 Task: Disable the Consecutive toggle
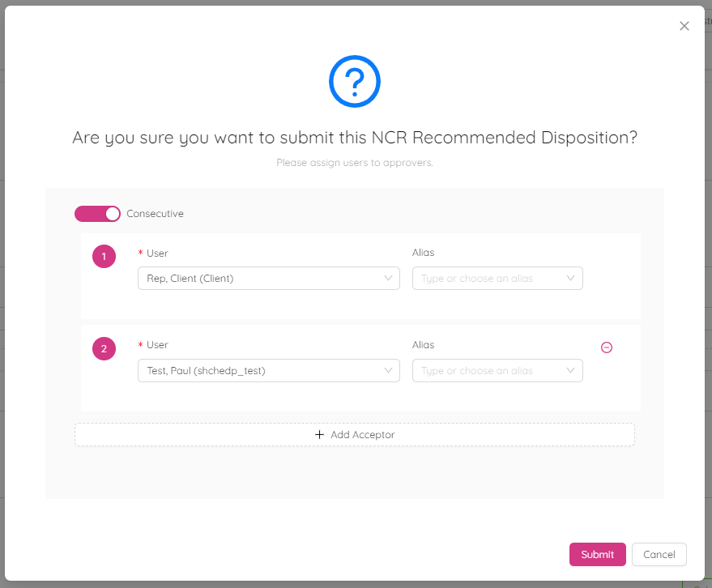pyautogui.click(x=97, y=213)
